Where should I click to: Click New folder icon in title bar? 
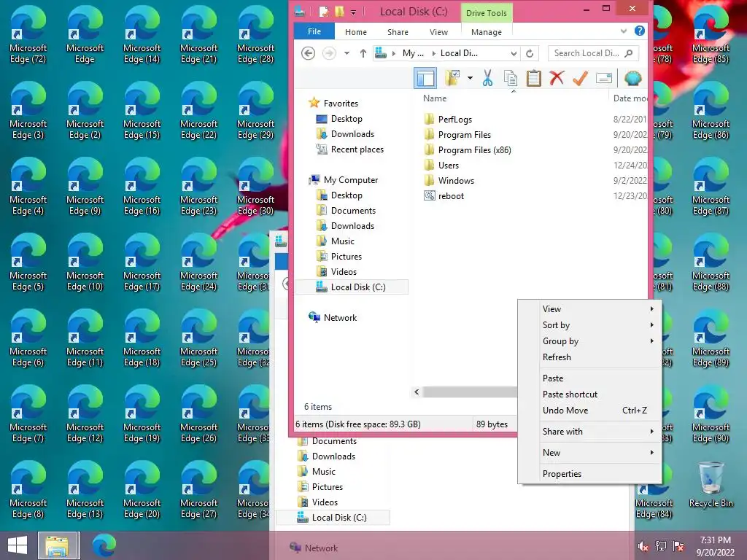pyautogui.click(x=338, y=12)
